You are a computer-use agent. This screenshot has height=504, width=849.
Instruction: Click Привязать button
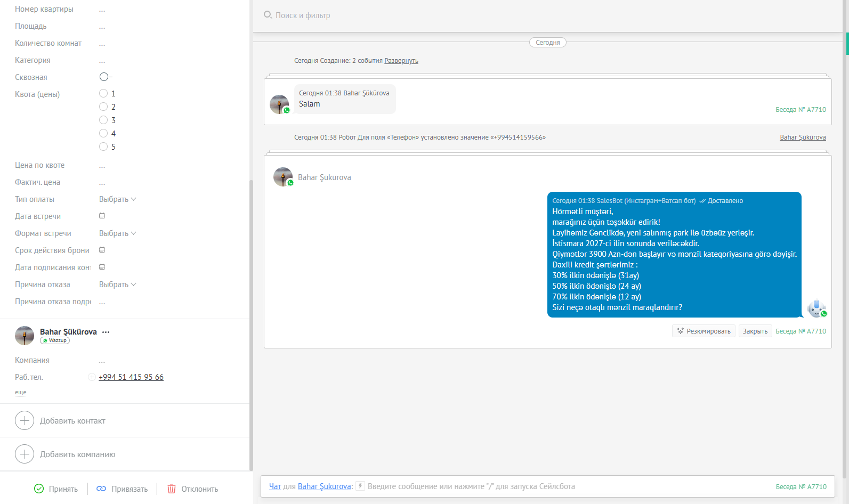click(122, 489)
